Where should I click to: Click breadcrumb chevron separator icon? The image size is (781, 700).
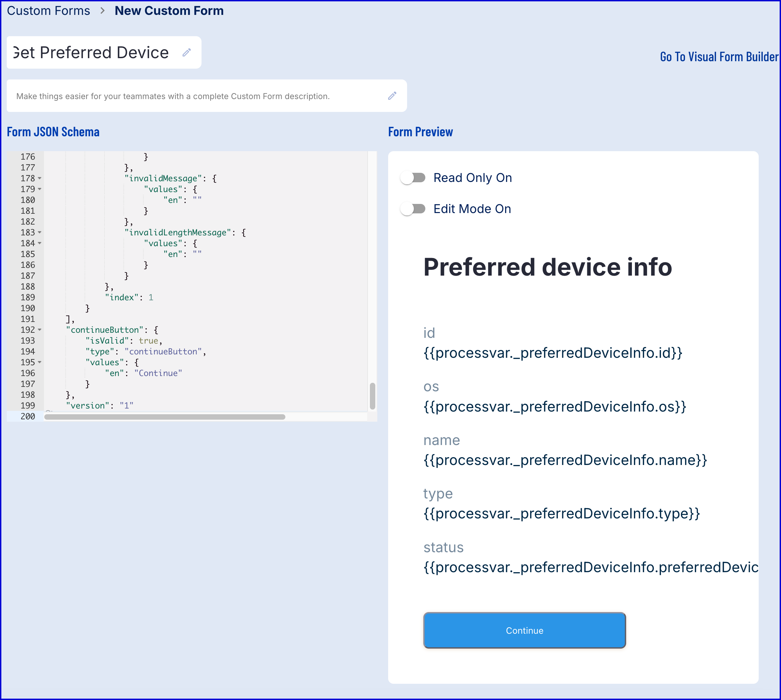click(x=102, y=11)
